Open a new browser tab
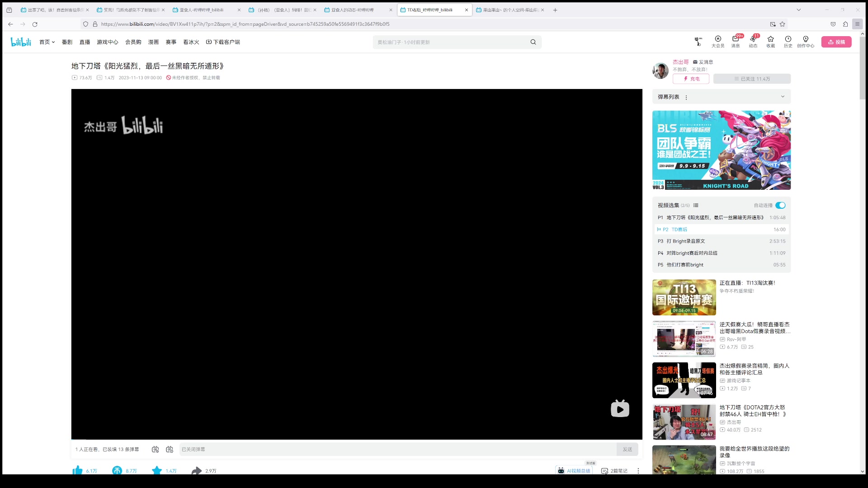Image resolution: width=868 pixels, height=488 pixels. pyautogui.click(x=555, y=10)
